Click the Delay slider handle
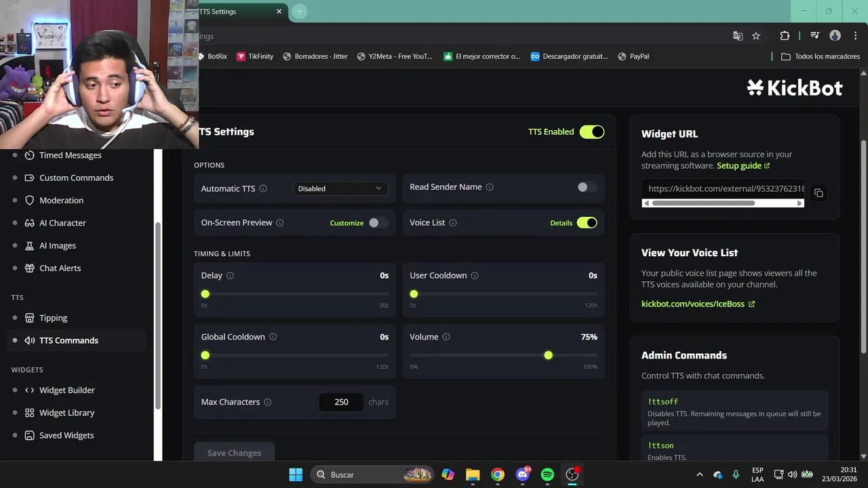Viewport: 868px width, 488px height. coord(205,293)
